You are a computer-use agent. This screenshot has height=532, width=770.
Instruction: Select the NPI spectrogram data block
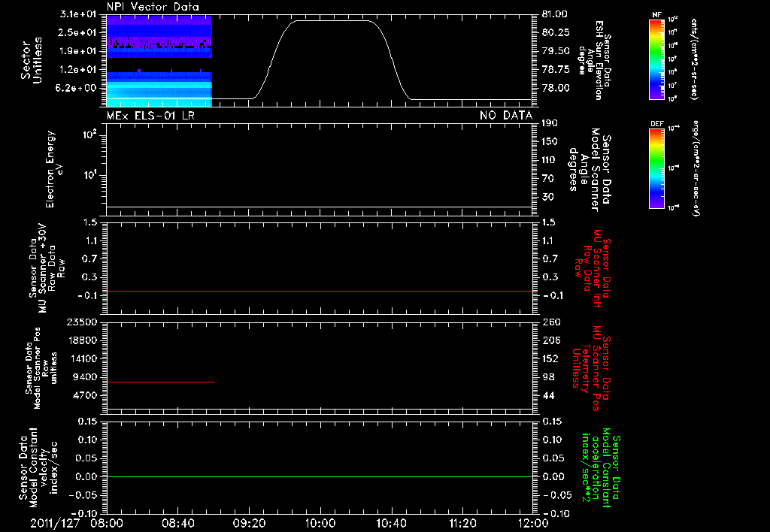pyautogui.click(x=159, y=61)
